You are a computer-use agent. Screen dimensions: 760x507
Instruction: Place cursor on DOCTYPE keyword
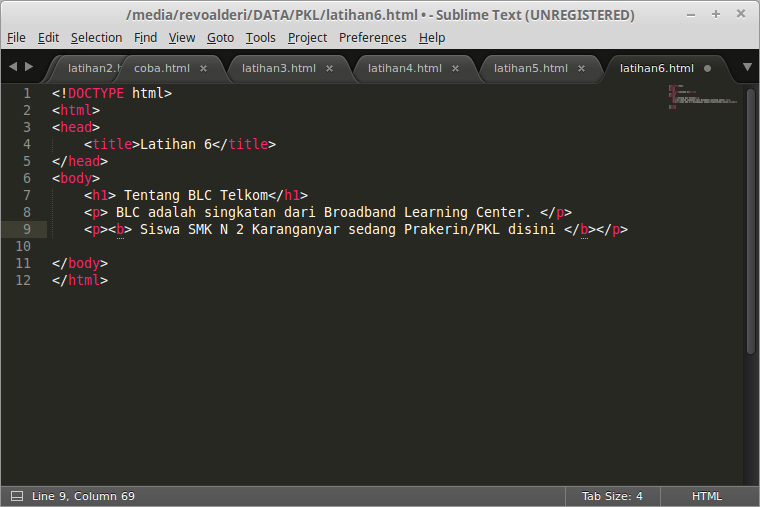pyautogui.click(x=96, y=93)
